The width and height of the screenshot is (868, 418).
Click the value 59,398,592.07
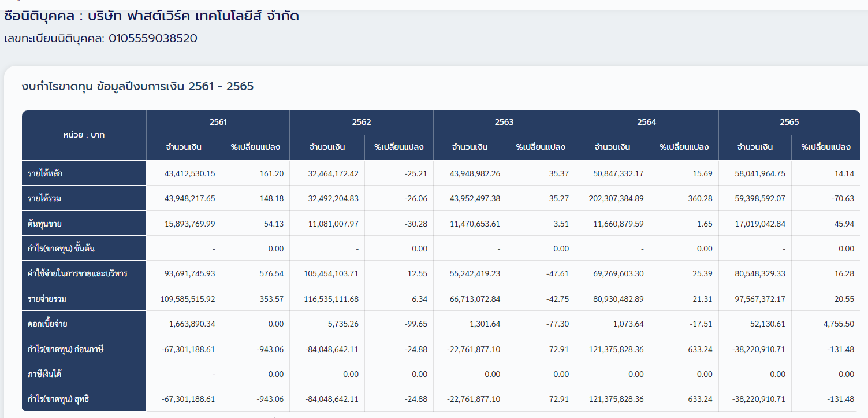pyautogui.click(x=760, y=198)
